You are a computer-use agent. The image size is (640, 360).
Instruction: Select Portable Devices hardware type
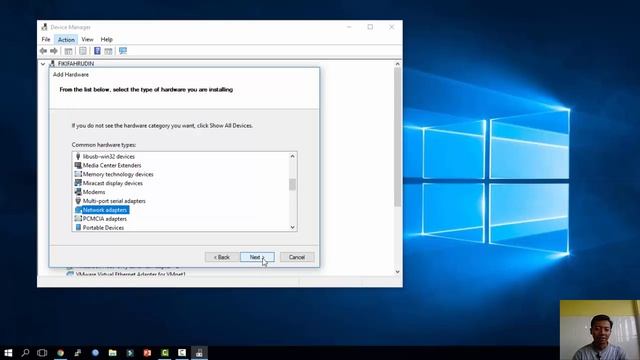pyautogui.click(x=103, y=228)
